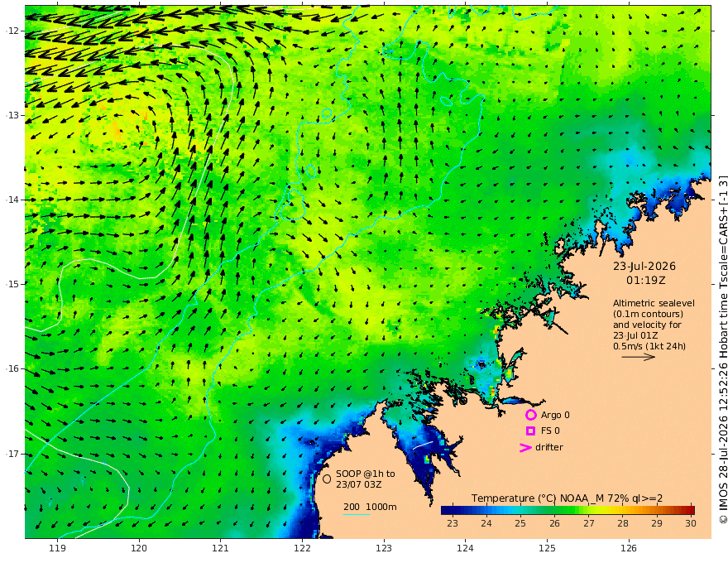The width and height of the screenshot is (728, 563).
Task: Click the date text 23-Jul-2026
Action: point(644,266)
